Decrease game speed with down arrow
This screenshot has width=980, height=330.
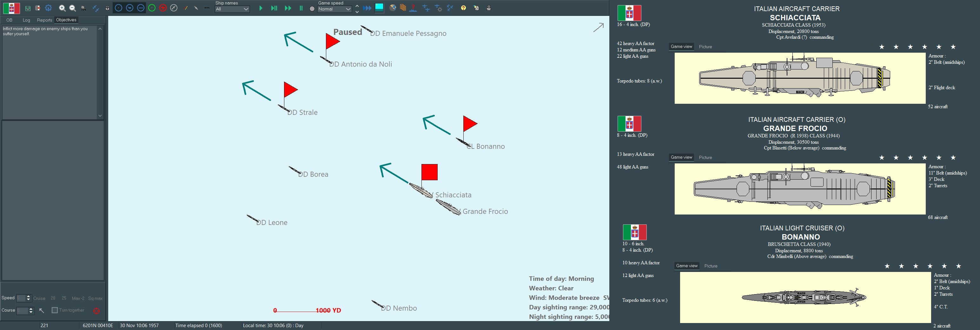point(357,12)
